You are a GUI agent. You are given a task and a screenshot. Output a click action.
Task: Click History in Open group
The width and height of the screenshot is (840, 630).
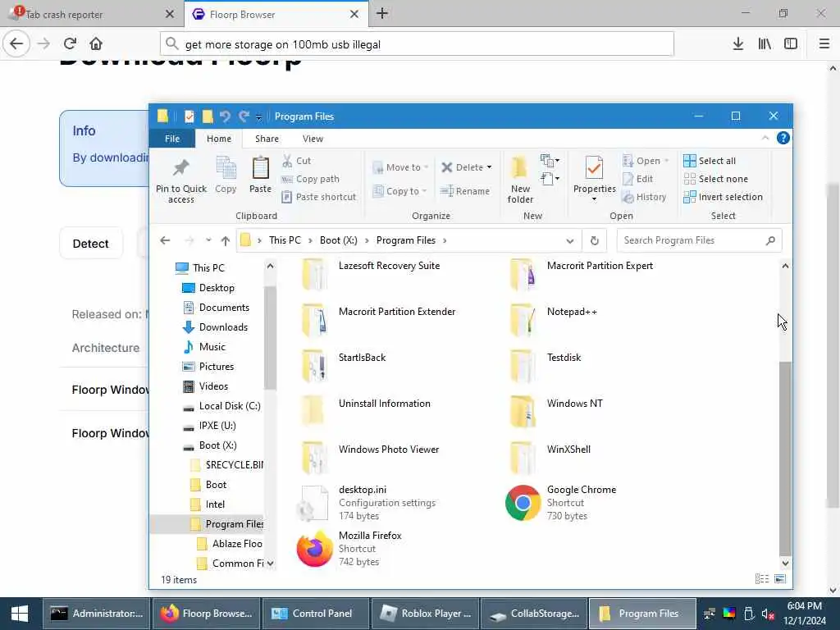(644, 197)
